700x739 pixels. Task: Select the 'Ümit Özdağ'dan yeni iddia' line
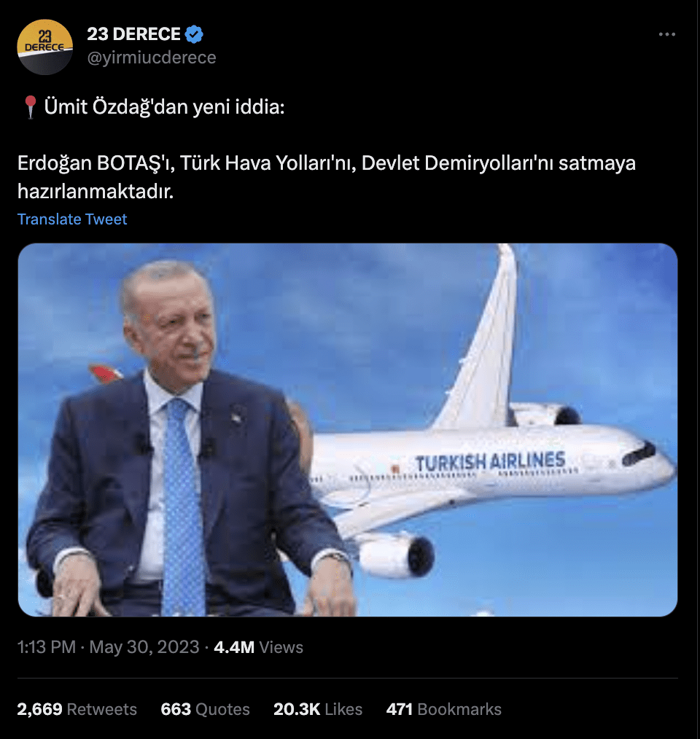[164, 107]
